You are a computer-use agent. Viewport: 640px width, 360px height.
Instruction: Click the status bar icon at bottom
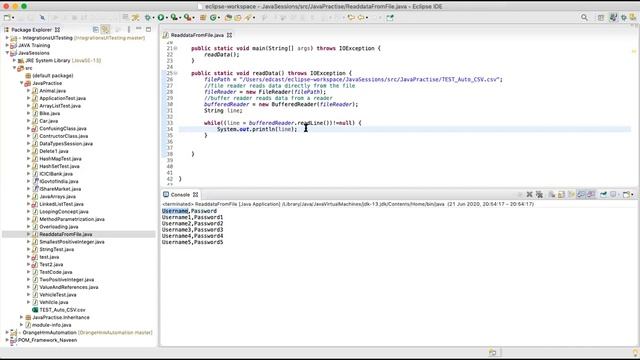pyautogui.click(x=493, y=352)
